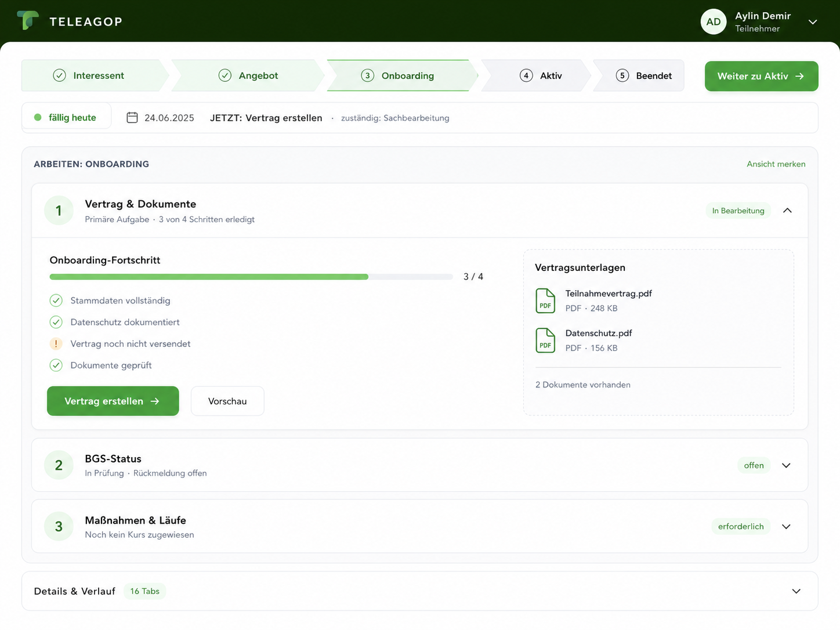This screenshot has width=840, height=630.
Task: Collapse the Vertrag & Dokumente section
Action: (x=787, y=211)
